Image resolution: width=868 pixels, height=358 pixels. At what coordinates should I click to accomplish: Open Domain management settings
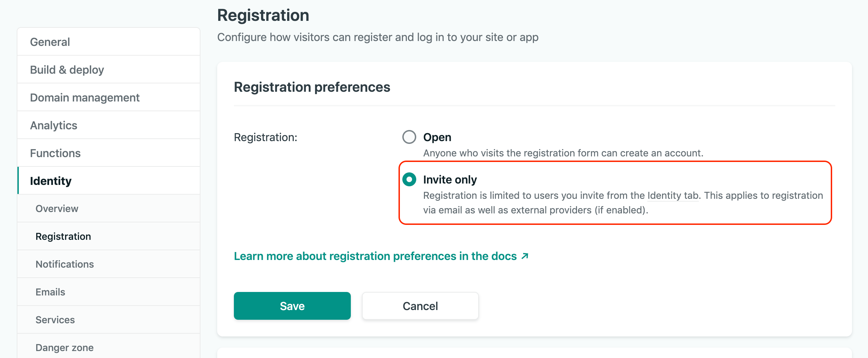(85, 97)
